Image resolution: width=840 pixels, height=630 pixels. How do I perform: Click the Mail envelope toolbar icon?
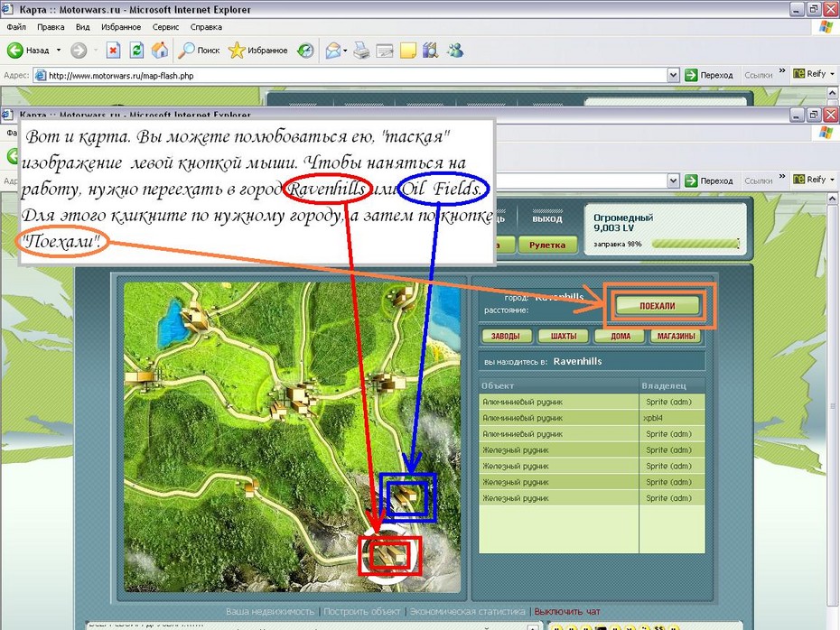click(x=332, y=51)
